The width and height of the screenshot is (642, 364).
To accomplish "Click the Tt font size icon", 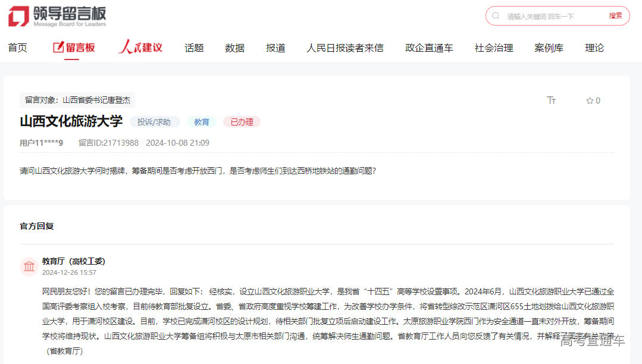I will click(552, 101).
